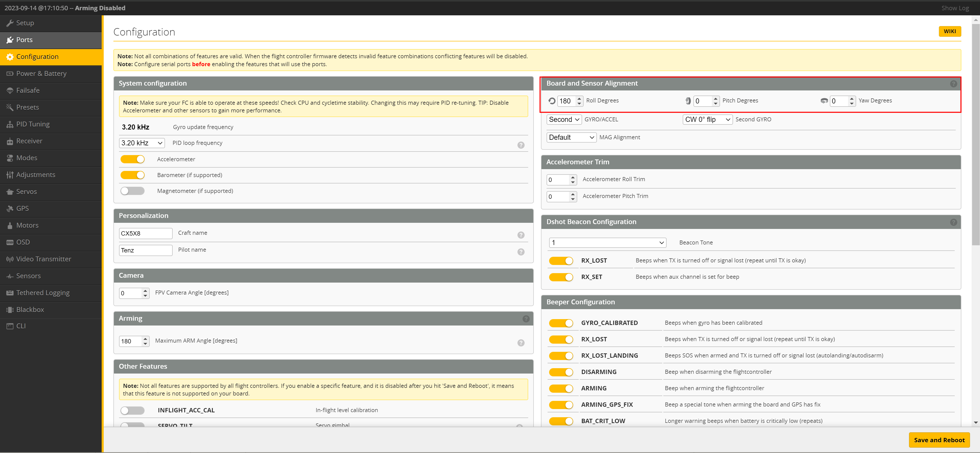Increase FPV Camera Angle stepper
Image resolution: width=980 pixels, height=453 pixels.
point(145,291)
